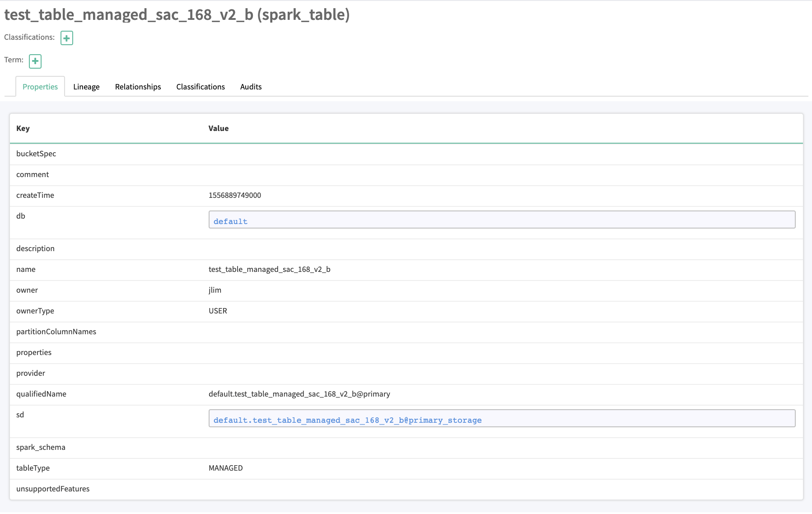Open the Relationships tab

point(138,87)
